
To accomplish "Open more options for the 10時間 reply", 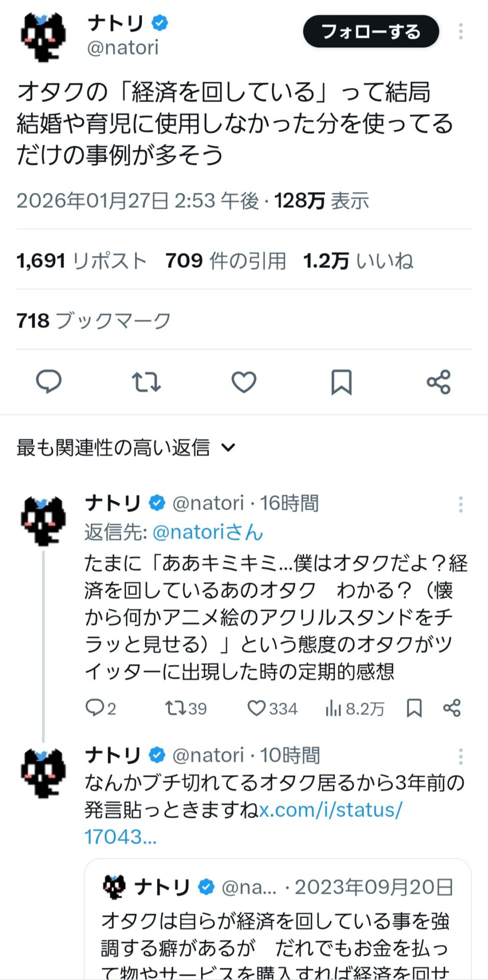I will click(460, 756).
